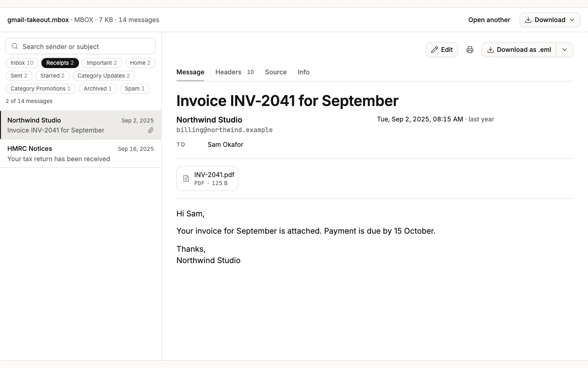The width and height of the screenshot is (588, 368).
Task: Toggle the Home 2 filter chip
Action: (x=140, y=63)
